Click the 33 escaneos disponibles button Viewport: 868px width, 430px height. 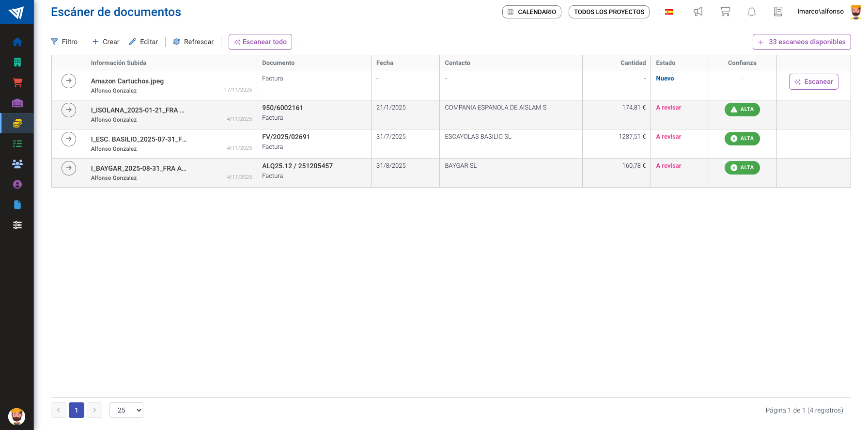[x=801, y=42]
